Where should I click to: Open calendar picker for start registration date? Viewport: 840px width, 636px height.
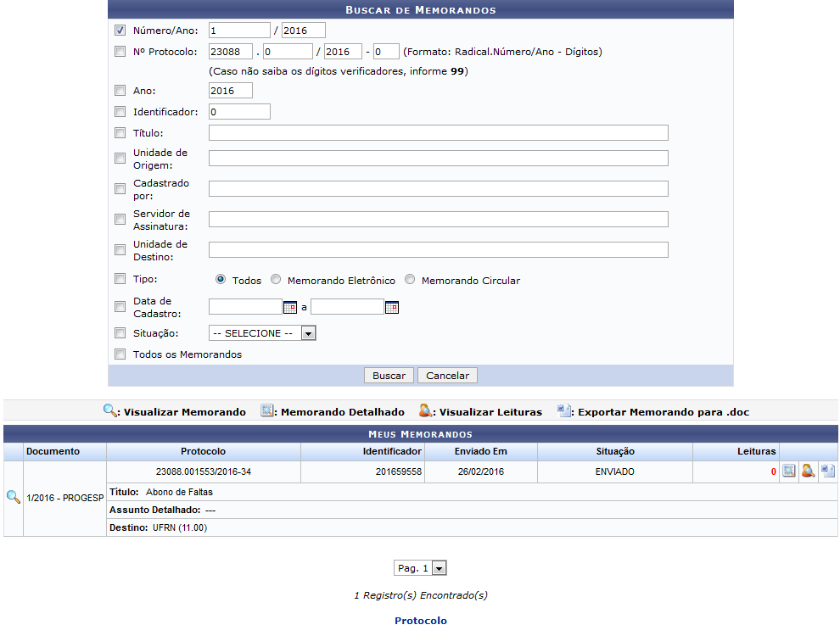290,307
